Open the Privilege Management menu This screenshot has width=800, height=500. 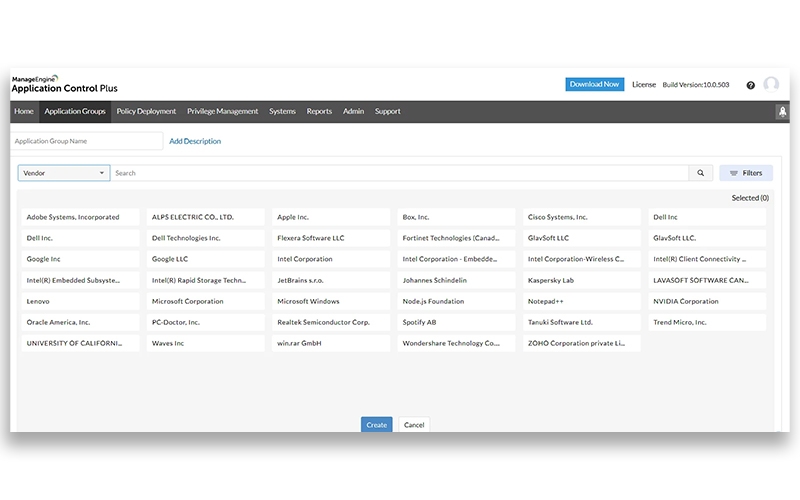(x=222, y=111)
